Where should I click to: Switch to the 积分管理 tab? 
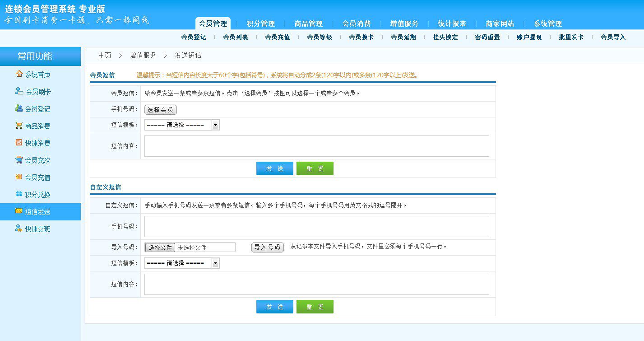[260, 24]
